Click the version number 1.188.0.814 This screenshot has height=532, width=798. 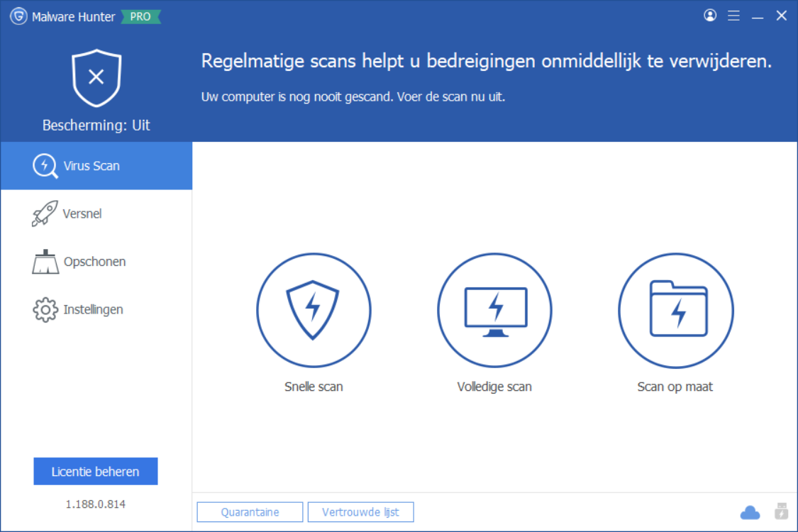tap(96, 504)
